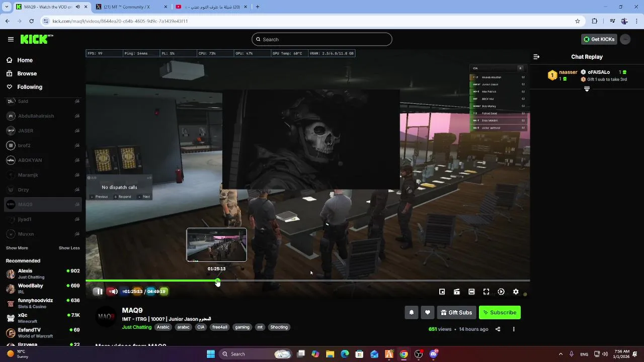Go to the Kick logo homepage
644x362 pixels.
coord(37,39)
